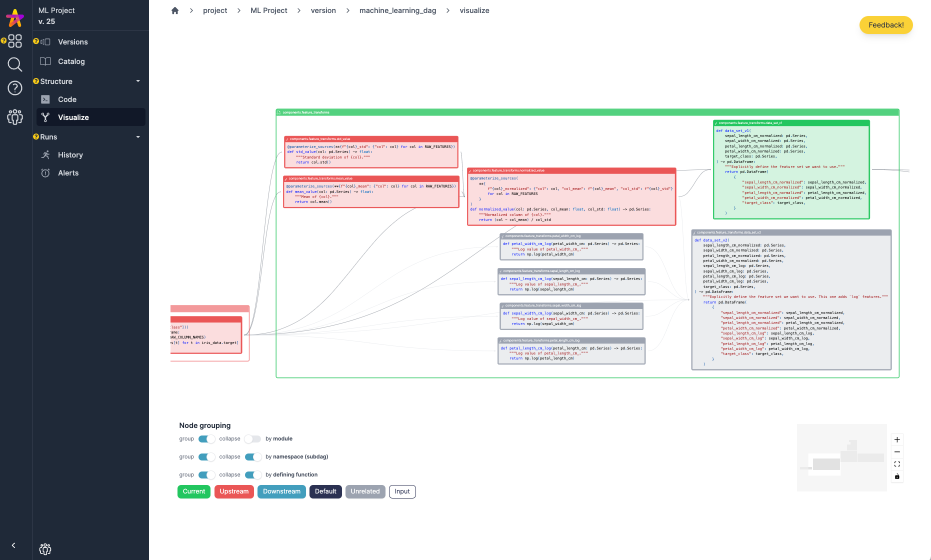The image size is (931, 560).
Task: Open the Alerts page
Action: pos(68,173)
